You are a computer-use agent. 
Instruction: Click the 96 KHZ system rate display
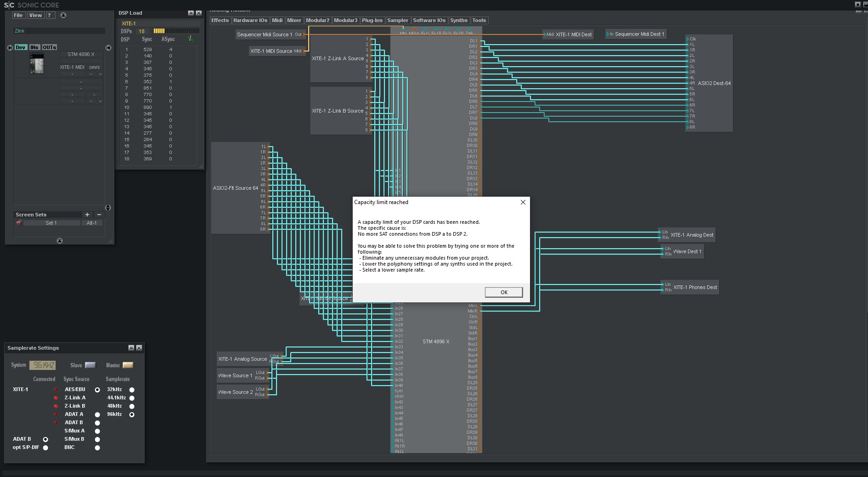(42, 365)
